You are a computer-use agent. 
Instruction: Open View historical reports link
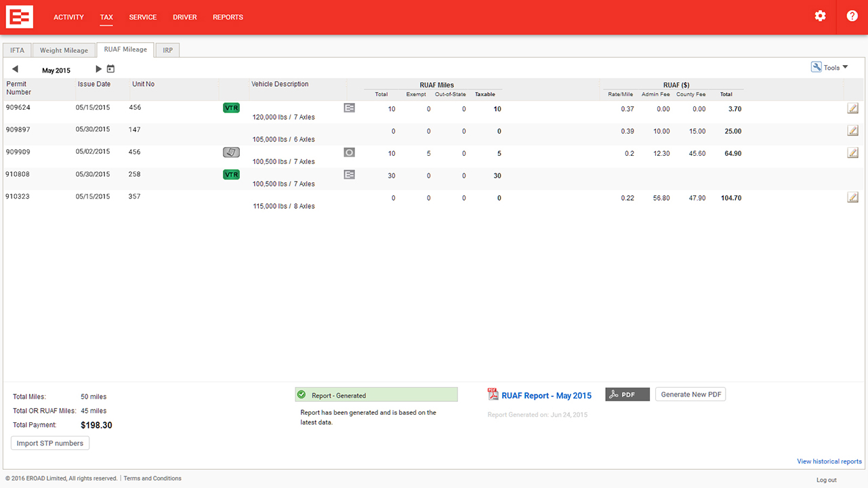(829, 462)
